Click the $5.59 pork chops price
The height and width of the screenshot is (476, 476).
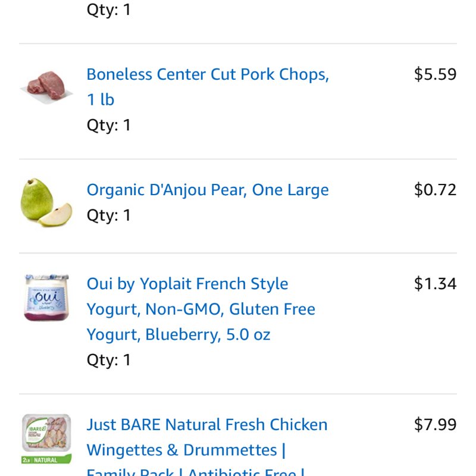click(435, 74)
